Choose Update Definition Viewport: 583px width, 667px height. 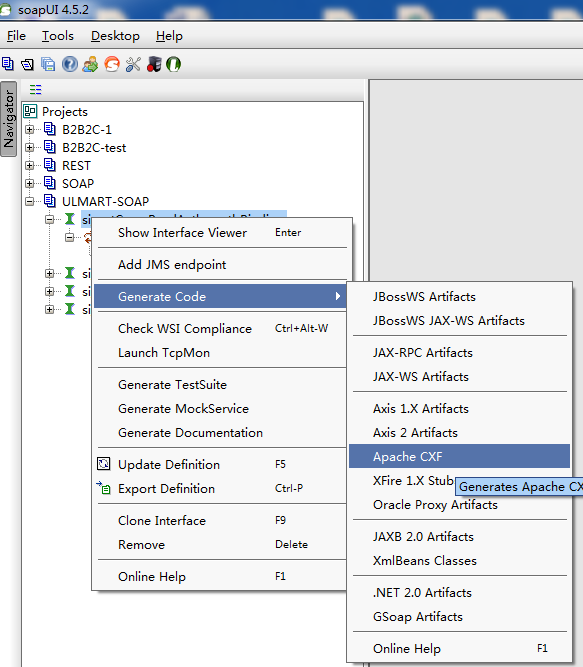click(x=222, y=465)
